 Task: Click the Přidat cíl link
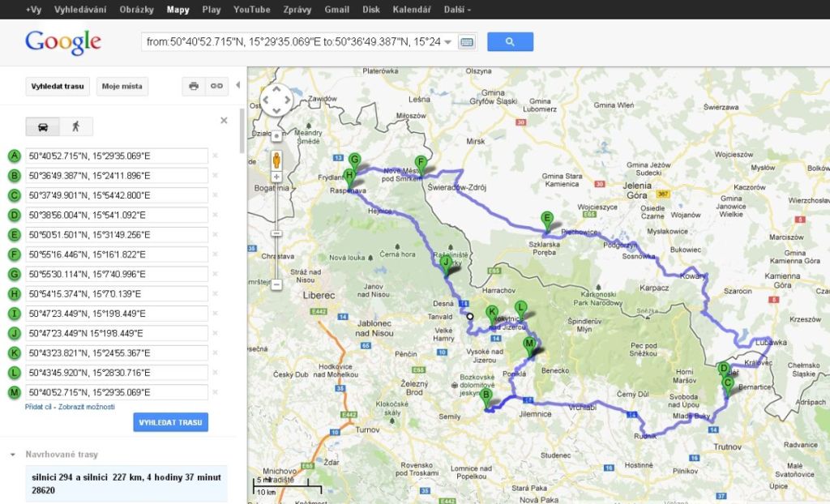coord(40,407)
